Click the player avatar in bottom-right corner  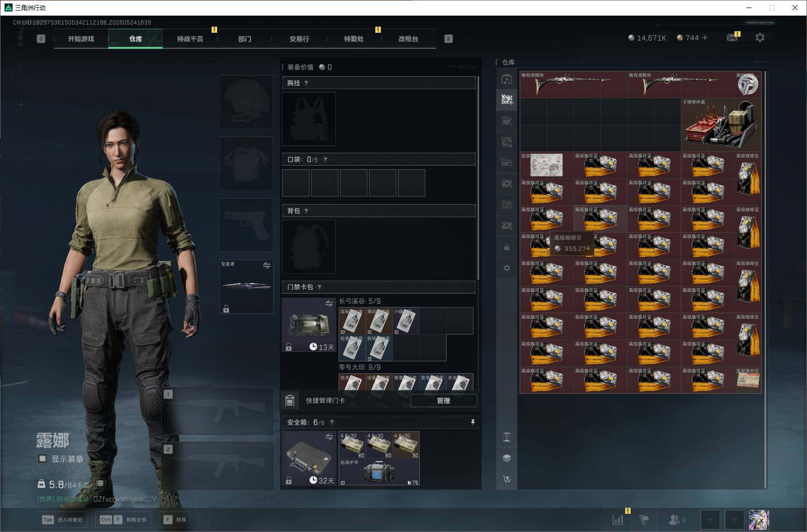click(x=759, y=519)
